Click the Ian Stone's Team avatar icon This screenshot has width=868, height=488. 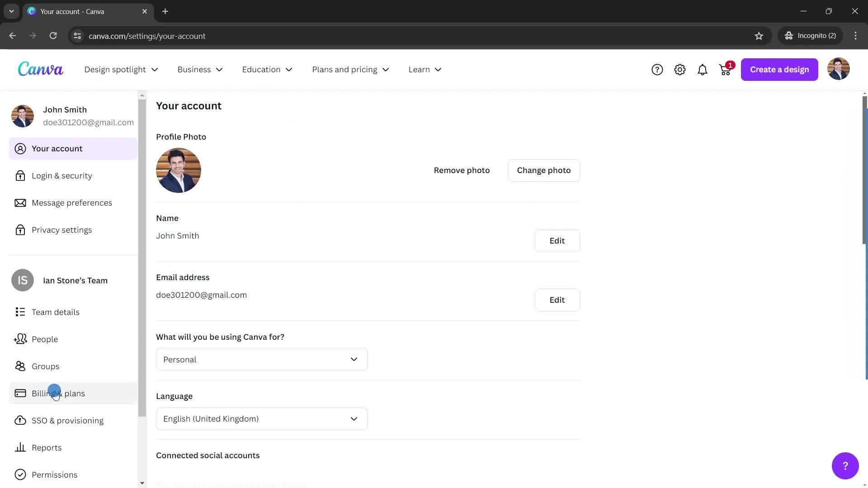click(22, 280)
